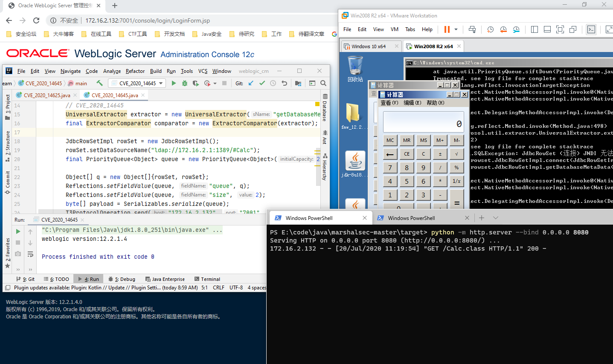Commit changes with the Git checkmark icon
This screenshot has width=613, height=364.
(x=262, y=83)
